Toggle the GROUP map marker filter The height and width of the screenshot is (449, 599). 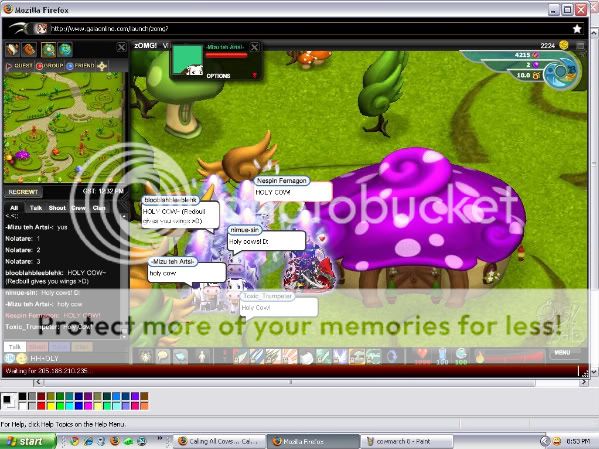[50, 66]
